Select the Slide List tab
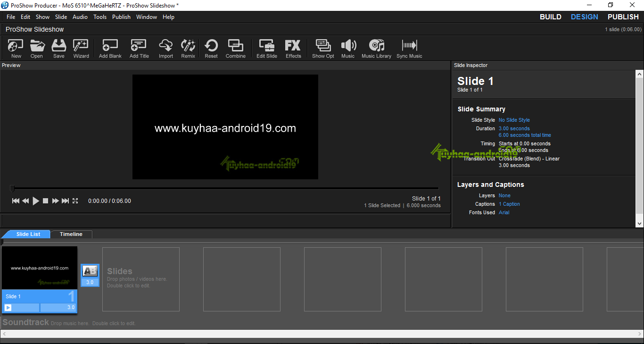 (x=28, y=234)
